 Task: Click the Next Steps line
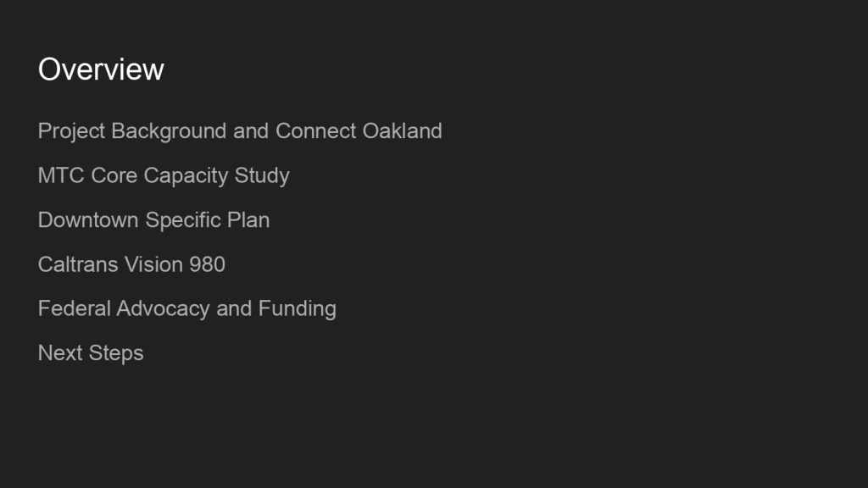[91, 352]
